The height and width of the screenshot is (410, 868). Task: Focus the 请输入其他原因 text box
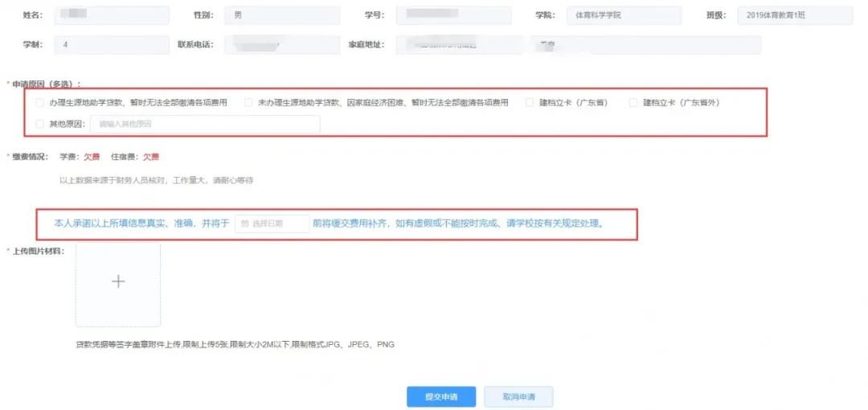pyautogui.click(x=205, y=125)
